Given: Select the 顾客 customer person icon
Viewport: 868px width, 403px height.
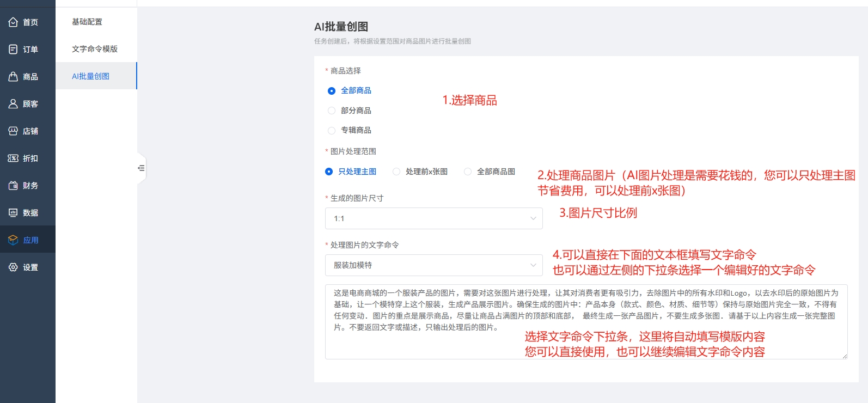Looking at the screenshot, I should [13, 104].
